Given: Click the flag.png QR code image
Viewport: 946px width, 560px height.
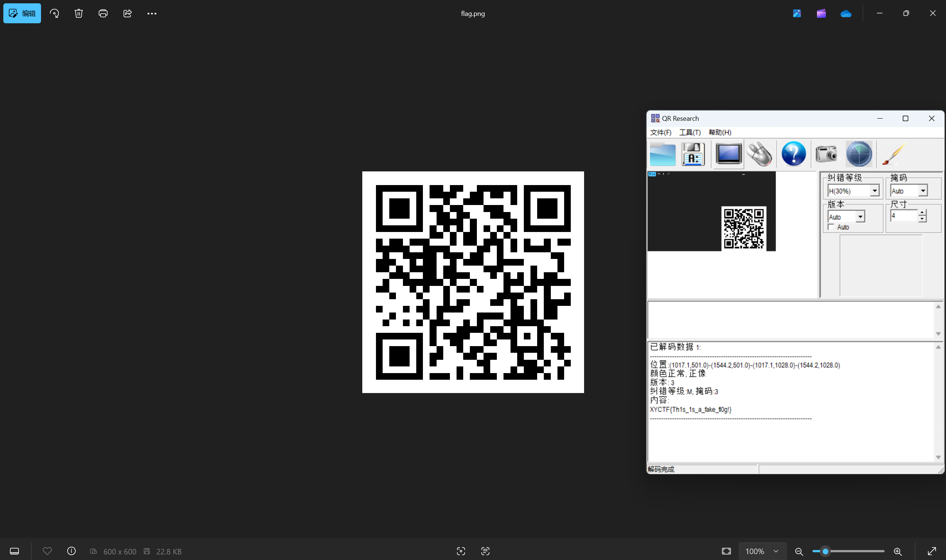Looking at the screenshot, I should click(x=473, y=282).
